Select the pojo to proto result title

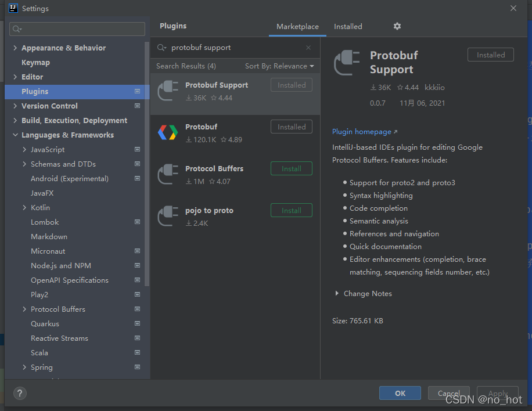(x=209, y=211)
